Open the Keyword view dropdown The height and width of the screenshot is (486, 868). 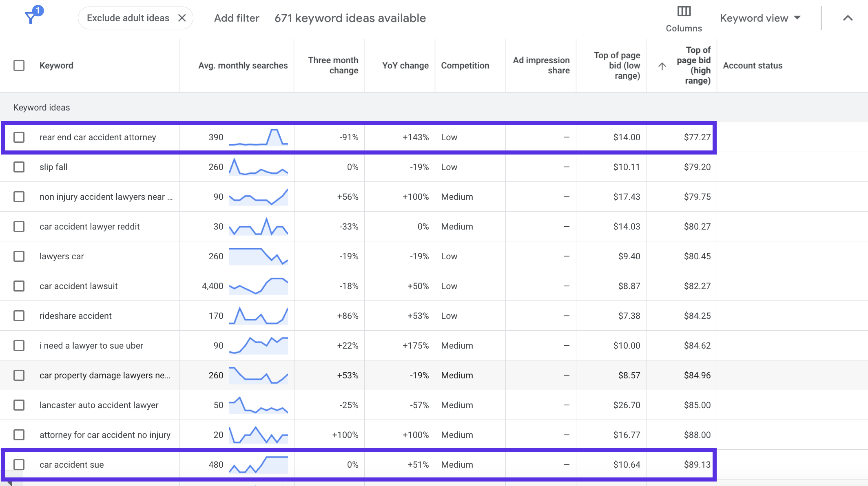point(760,18)
